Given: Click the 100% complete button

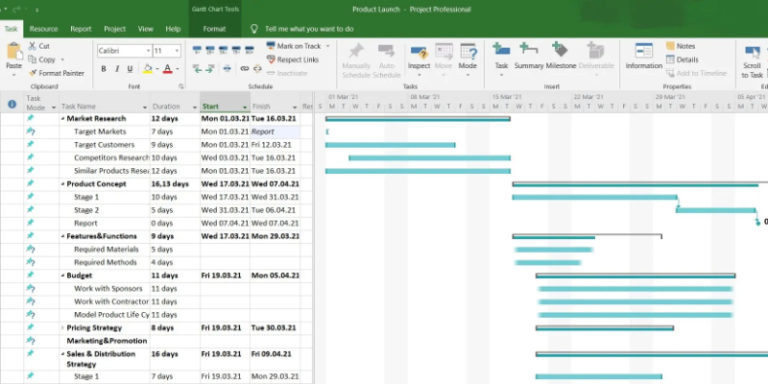Looking at the screenshot, I should [249, 50].
